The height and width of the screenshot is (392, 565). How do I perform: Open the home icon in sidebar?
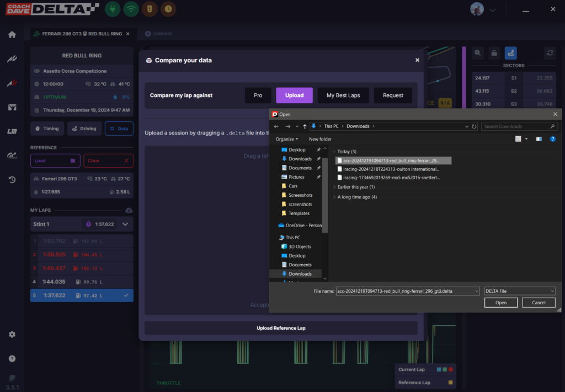(12, 35)
